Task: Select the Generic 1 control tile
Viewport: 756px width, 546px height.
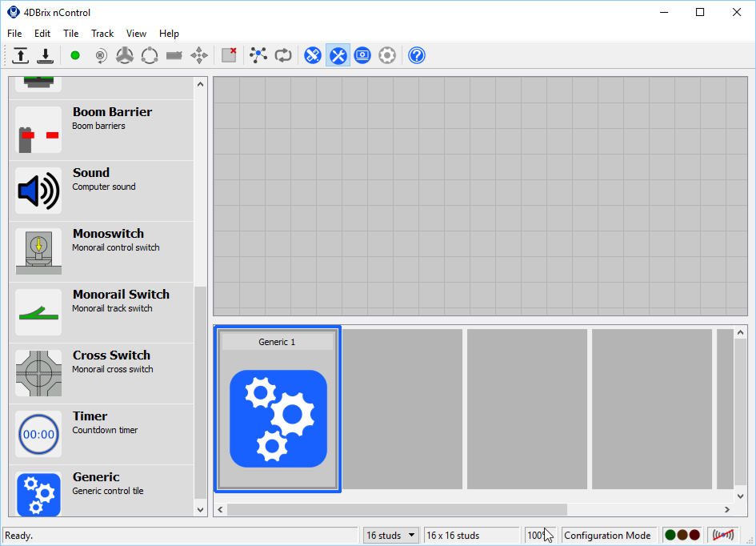Action: point(278,409)
